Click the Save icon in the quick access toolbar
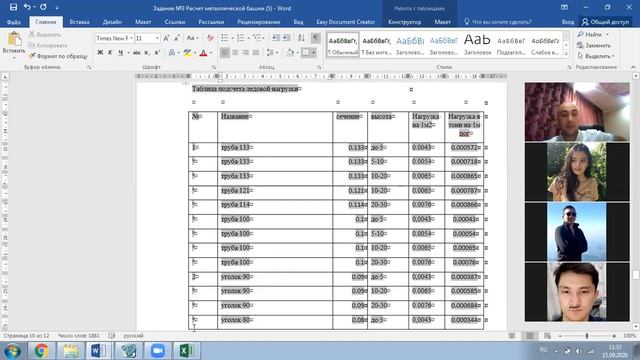The image size is (640, 360). [x=13, y=7]
